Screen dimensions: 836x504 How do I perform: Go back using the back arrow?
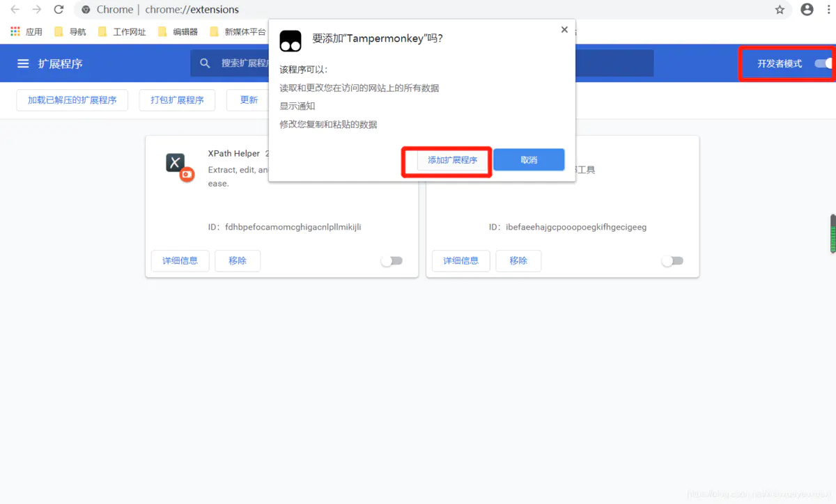tap(15, 10)
